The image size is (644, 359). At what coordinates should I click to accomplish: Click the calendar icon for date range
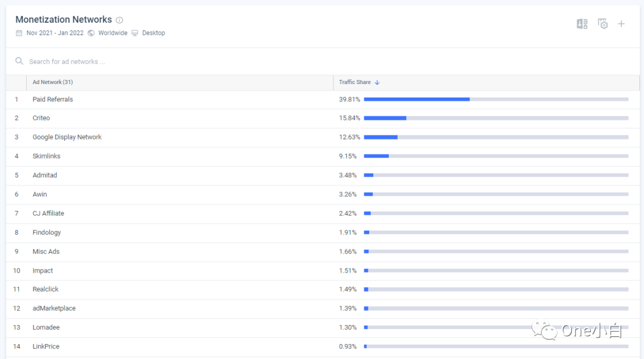point(18,33)
